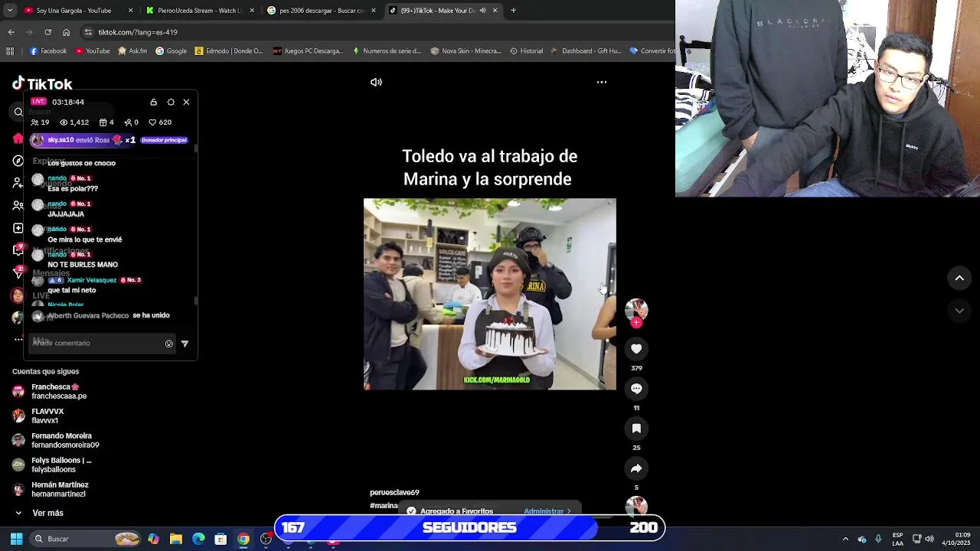Viewport: 980px width, 551px height.
Task: Open the video's comments bubble icon
Action: [636, 389]
